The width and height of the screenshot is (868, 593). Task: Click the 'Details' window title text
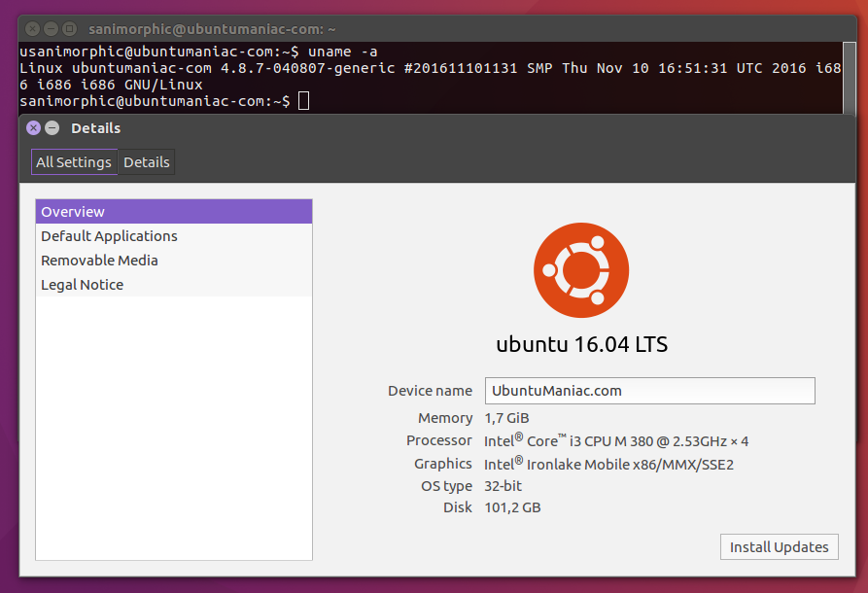pos(96,128)
